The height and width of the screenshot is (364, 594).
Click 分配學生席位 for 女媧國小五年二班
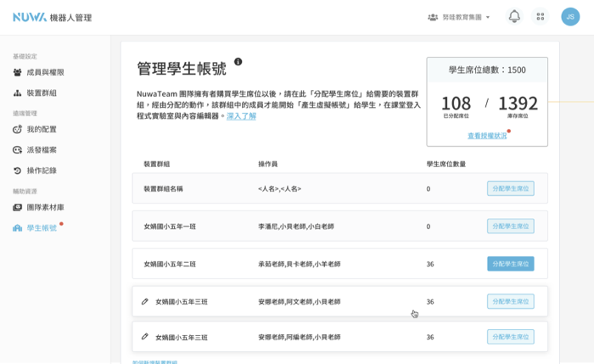[x=510, y=264]
